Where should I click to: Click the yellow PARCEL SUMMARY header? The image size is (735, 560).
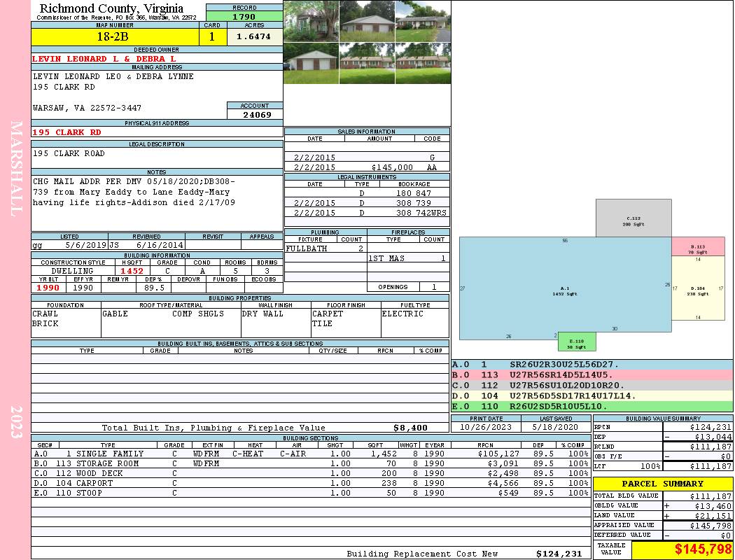[x=663, y=484]
